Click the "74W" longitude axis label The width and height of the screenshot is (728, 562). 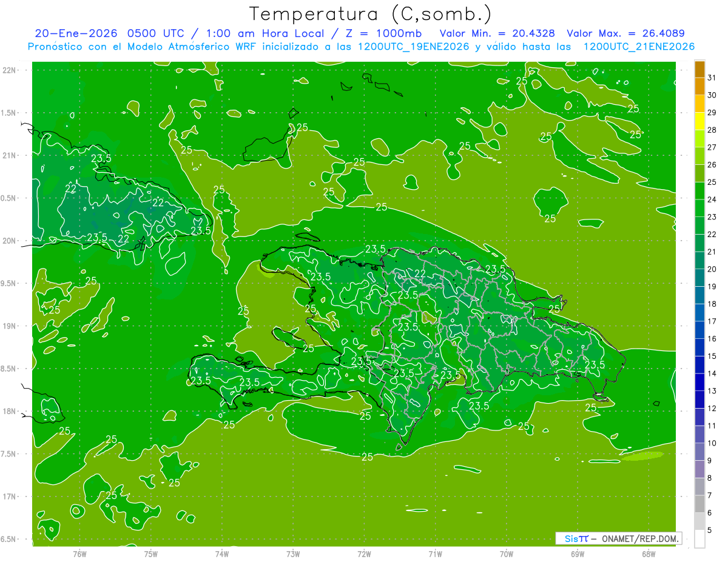[x=222, y=554]
